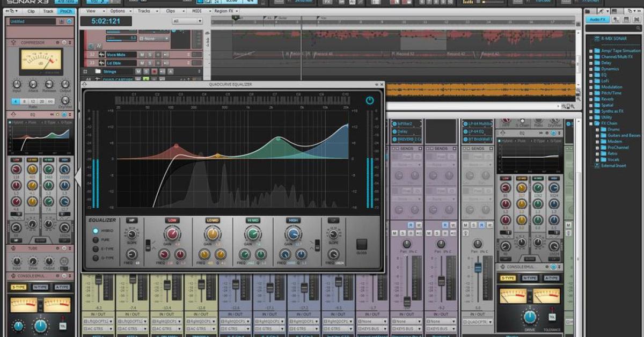Expand the Reverb plugin folder
The width and height of the screenshot is (644, 337).
(591, 99)
